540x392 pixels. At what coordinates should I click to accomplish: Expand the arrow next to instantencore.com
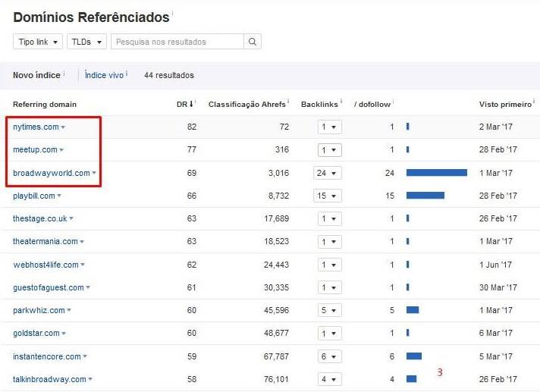(x=85, y=356)
